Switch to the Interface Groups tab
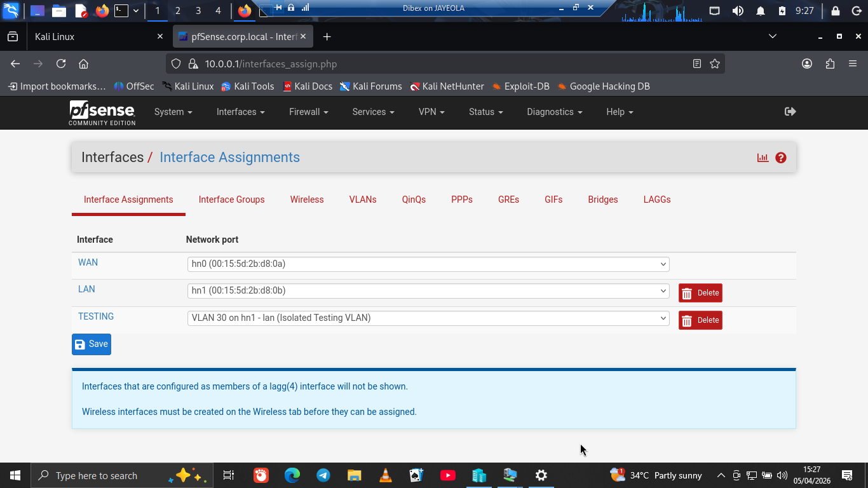Screen dimensions: 868x488 [231, 200]
